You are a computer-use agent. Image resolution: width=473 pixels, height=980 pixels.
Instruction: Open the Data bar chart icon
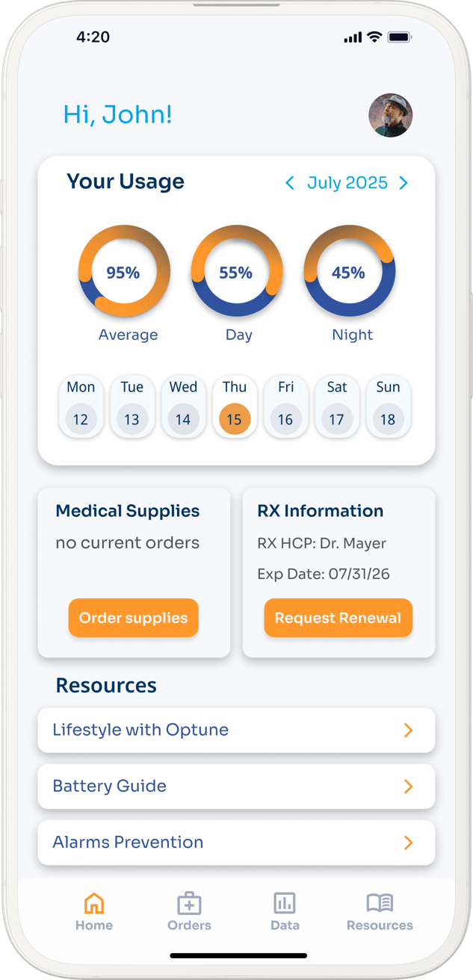tap(285, 903)
